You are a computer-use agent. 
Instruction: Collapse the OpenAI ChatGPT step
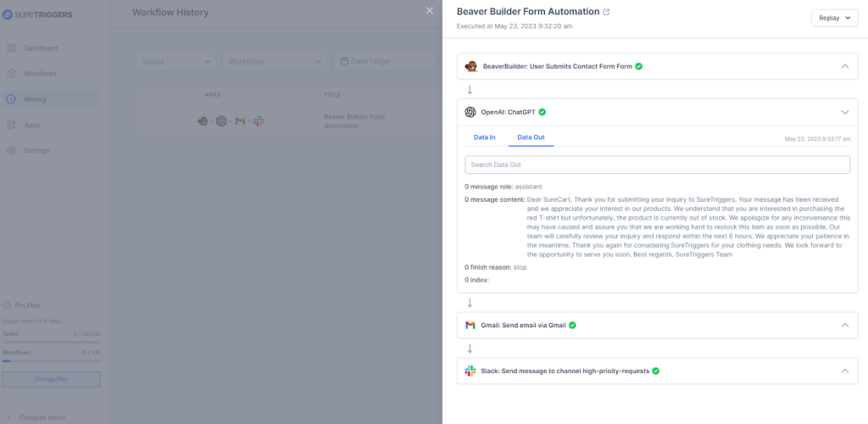click(844, 112)
